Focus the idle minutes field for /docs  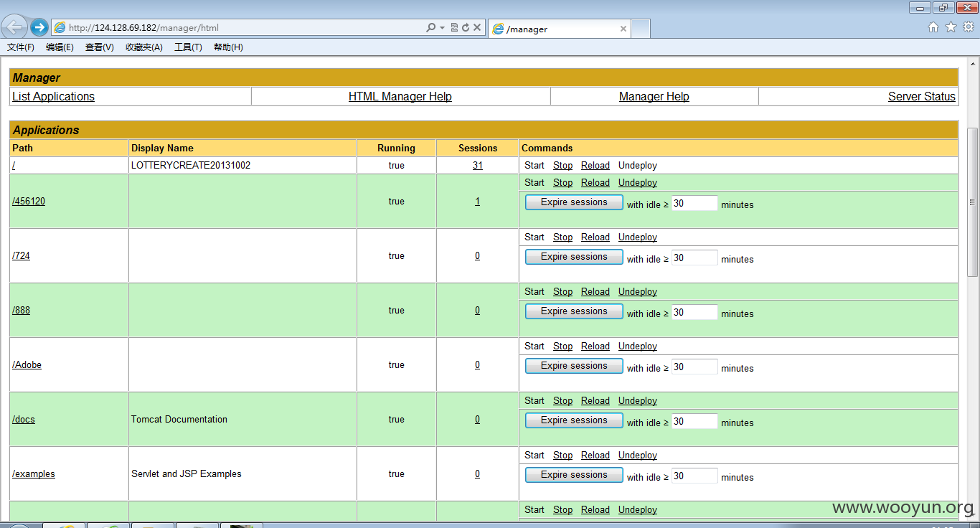pyautogui.click(x=694, y=421)
